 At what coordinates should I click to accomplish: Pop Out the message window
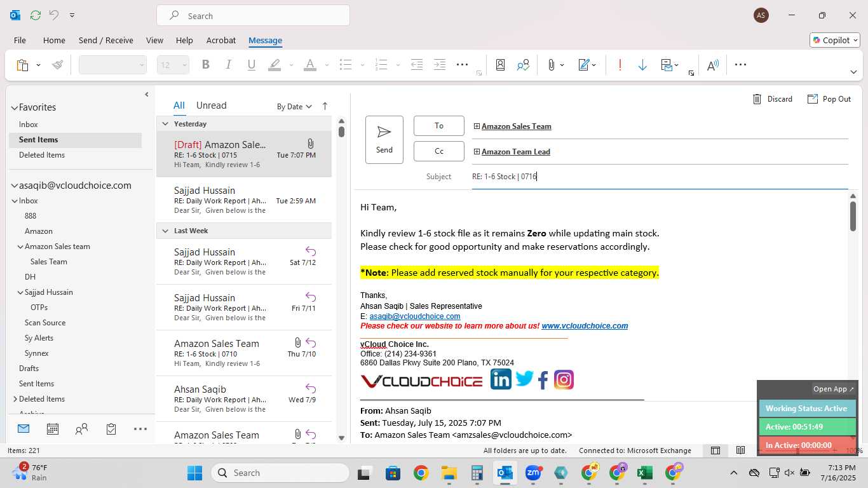(829, 98)
